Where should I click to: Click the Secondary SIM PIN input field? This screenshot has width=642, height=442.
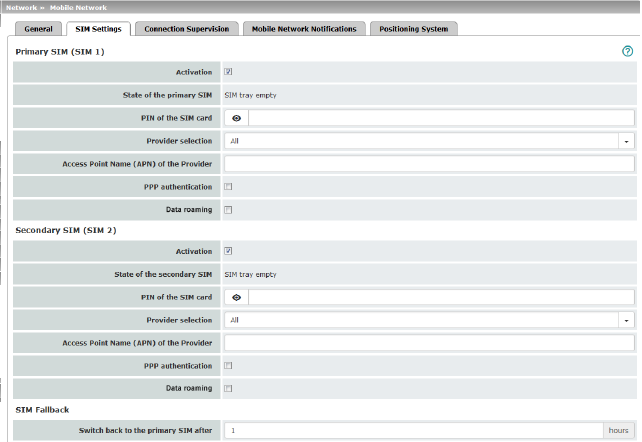(441, 298)
